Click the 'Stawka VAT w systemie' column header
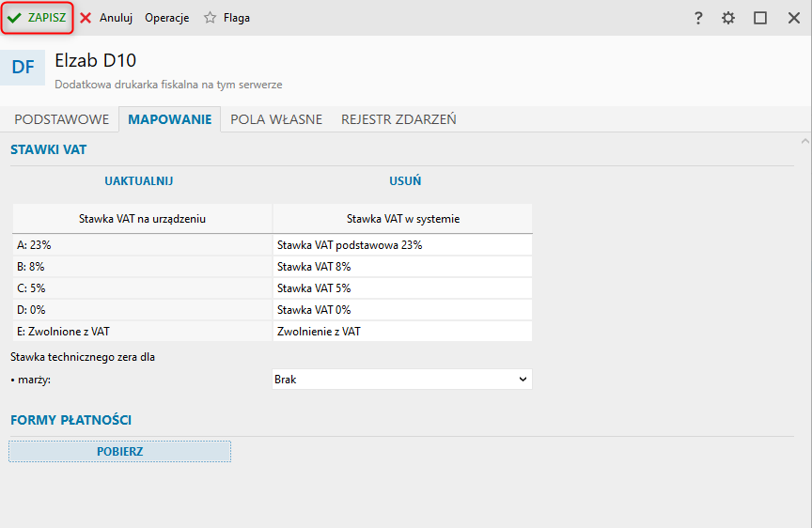 [x=403, y=219]
